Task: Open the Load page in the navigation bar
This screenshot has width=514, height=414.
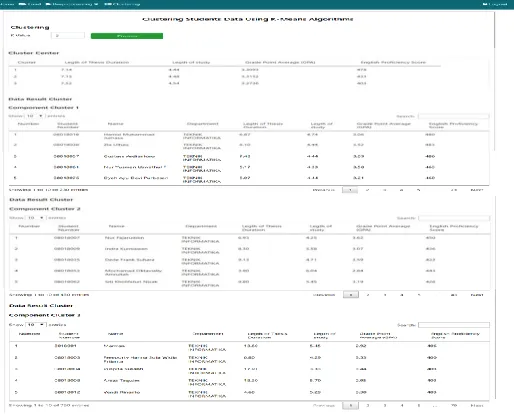Action: 30,4
